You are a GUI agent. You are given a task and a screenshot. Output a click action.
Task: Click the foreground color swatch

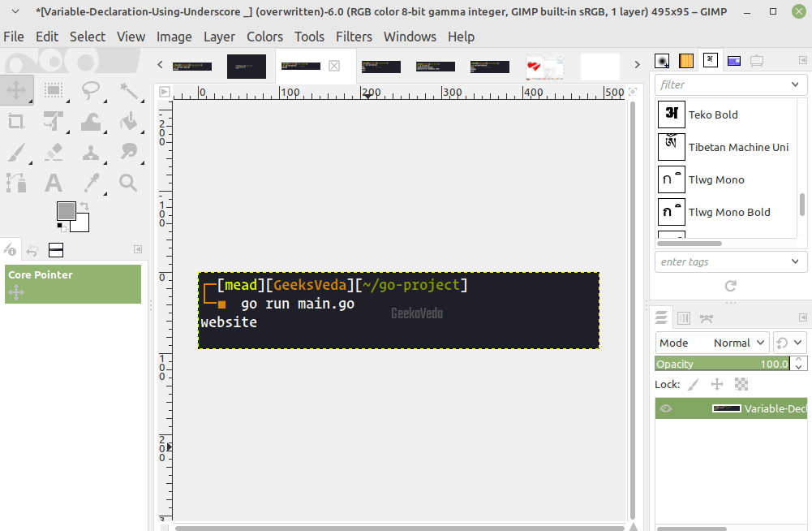tap(66, 211)
